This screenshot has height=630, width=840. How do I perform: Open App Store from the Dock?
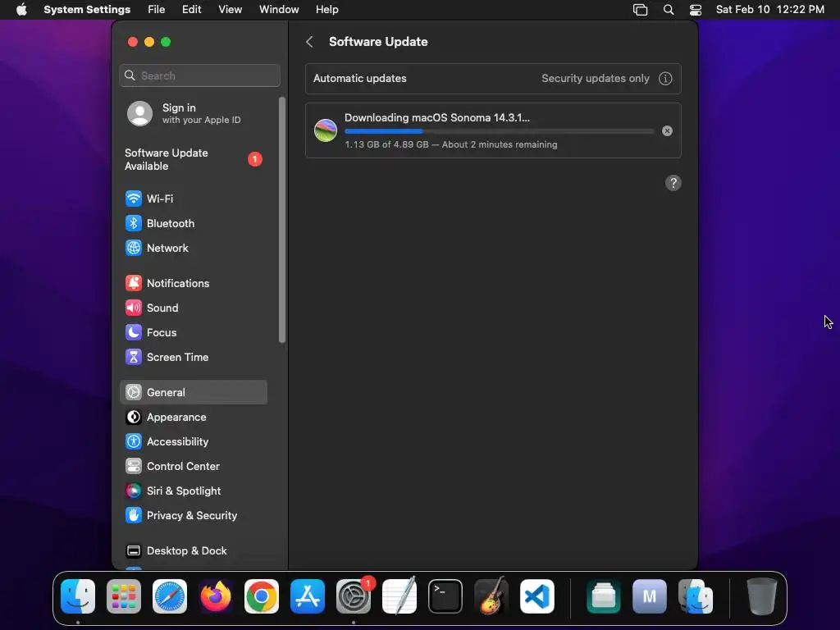tap(308, 596)
